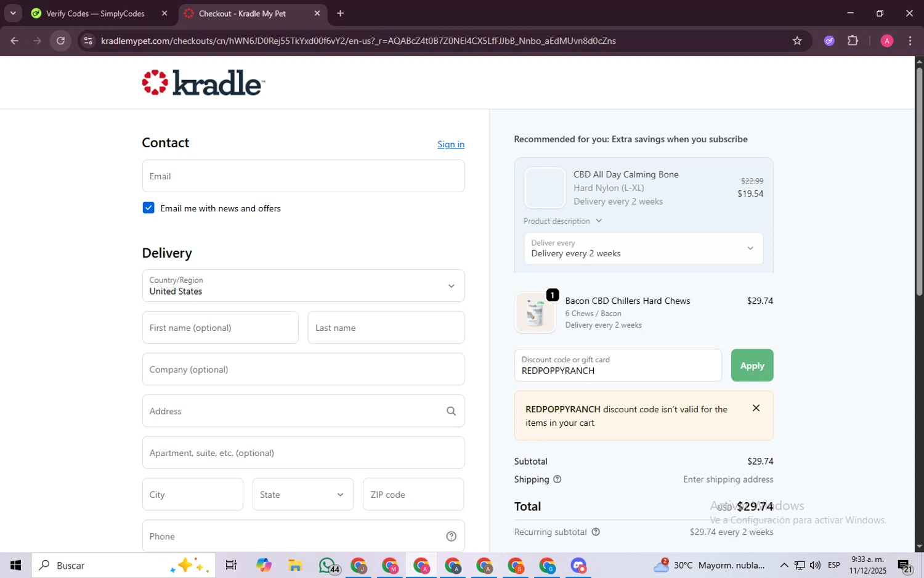Open Chrome profile avatar A
The image size is (924, 578).
point(887,41)
